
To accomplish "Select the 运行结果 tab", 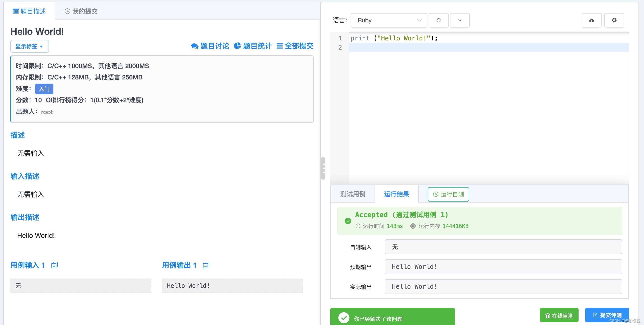I will (396, 194).
